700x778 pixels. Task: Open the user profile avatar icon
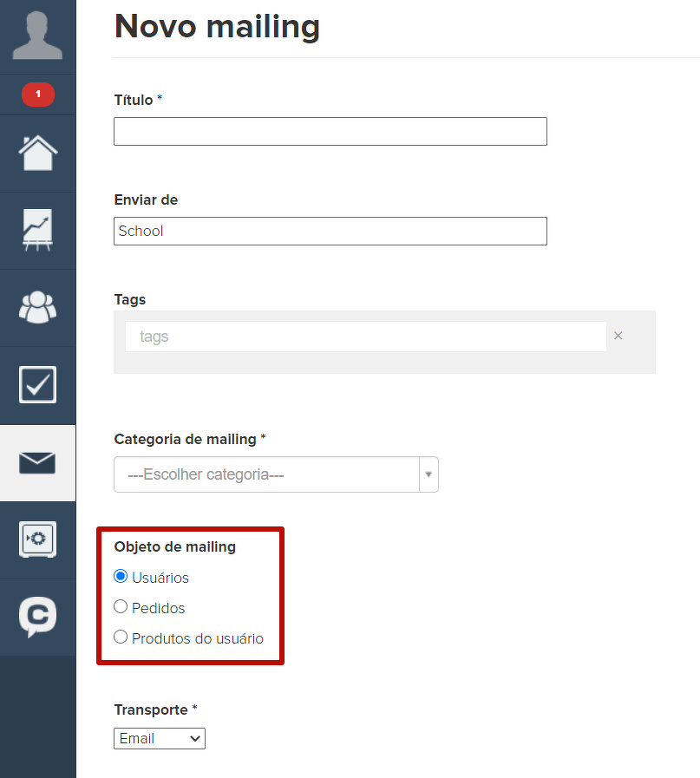(37, 36)
